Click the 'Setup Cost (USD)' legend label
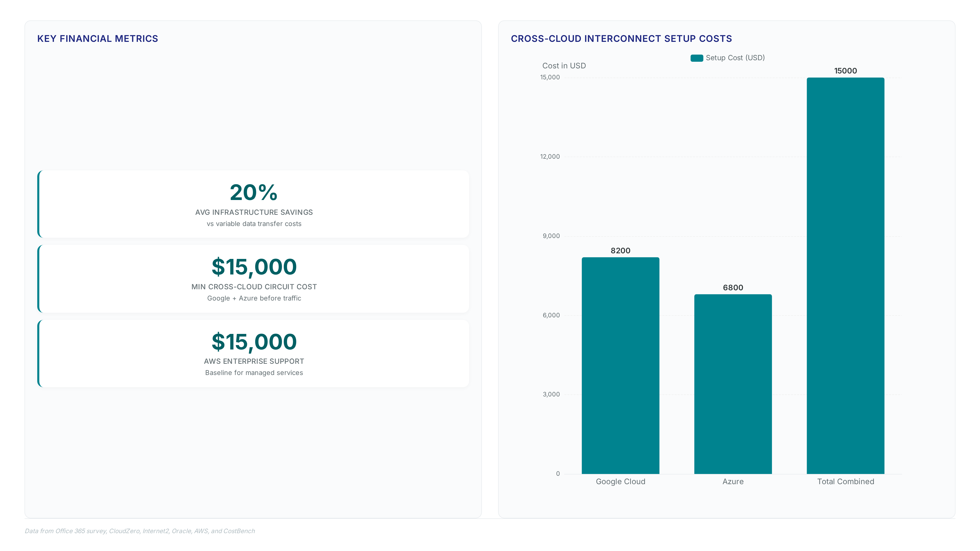Screen dimensions: 980x551 (x=735, y=58)
